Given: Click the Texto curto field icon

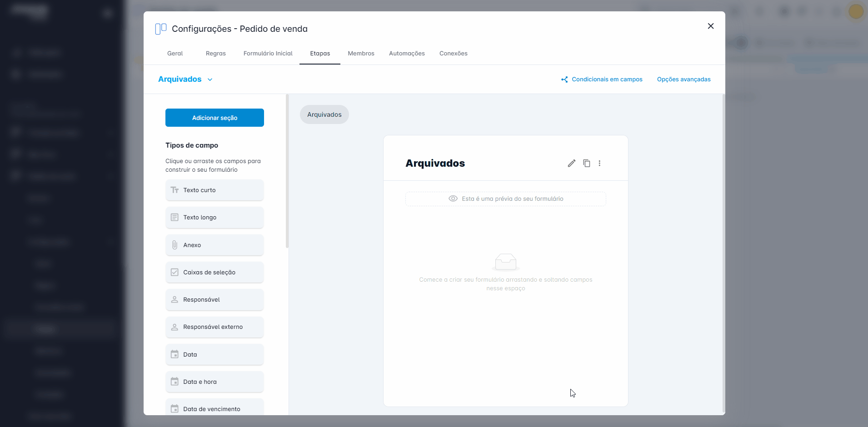Looking at the screenshot, I should [x=175, y=190].
